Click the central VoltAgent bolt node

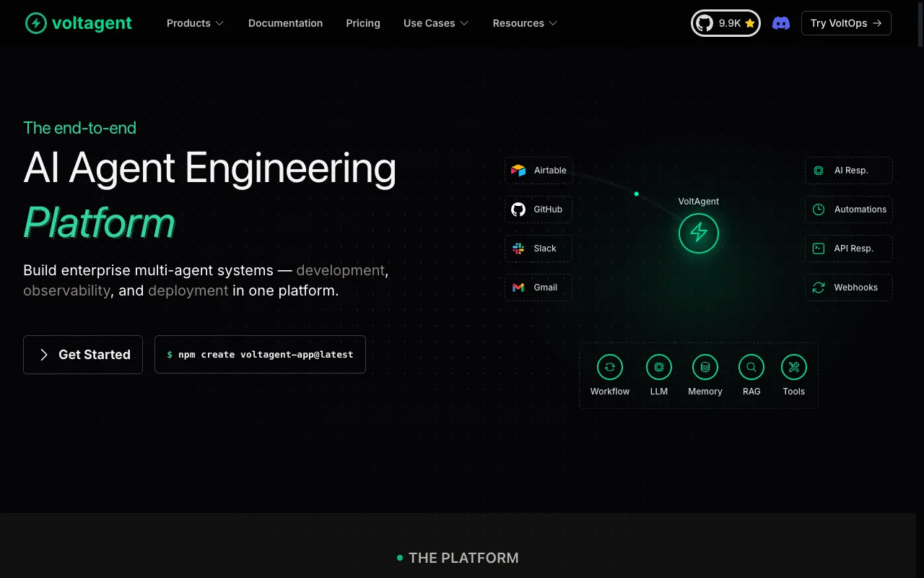699,233
